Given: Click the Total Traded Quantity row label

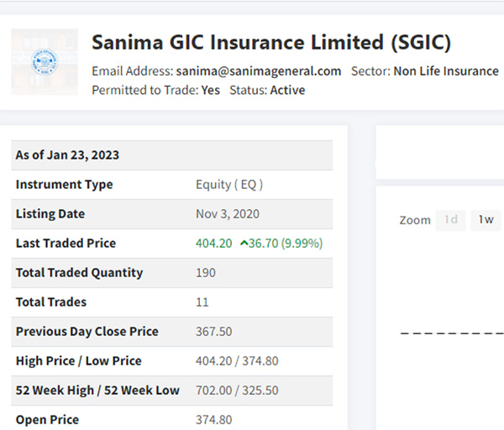Looking at the screenshot, I should click(79, 273).
